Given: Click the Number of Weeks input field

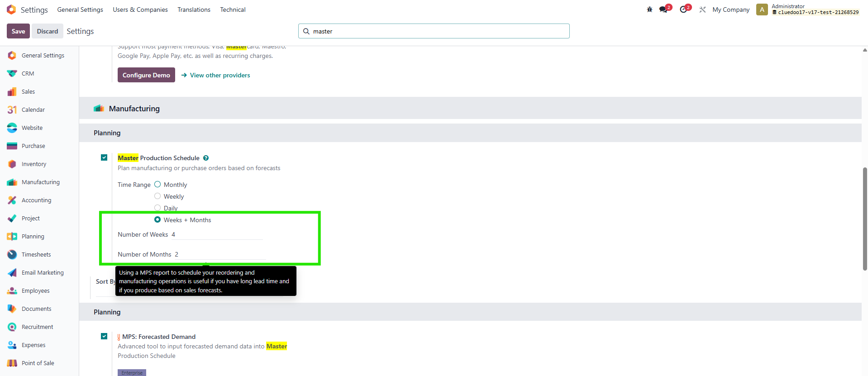Looking at the screenshot, I should click(x=216, y=234).
